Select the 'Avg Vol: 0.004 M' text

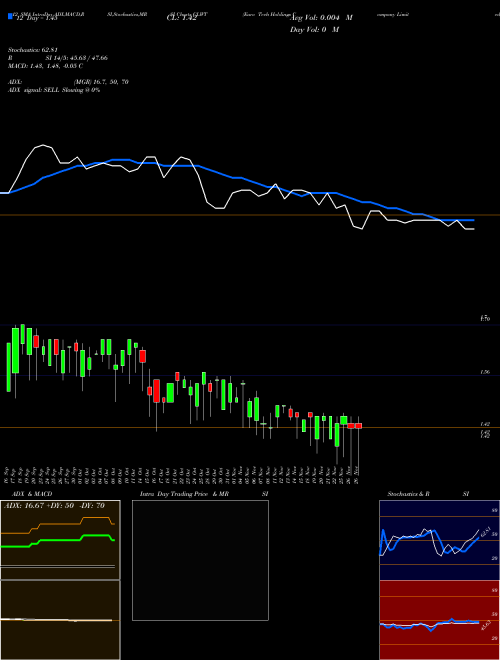322,18
